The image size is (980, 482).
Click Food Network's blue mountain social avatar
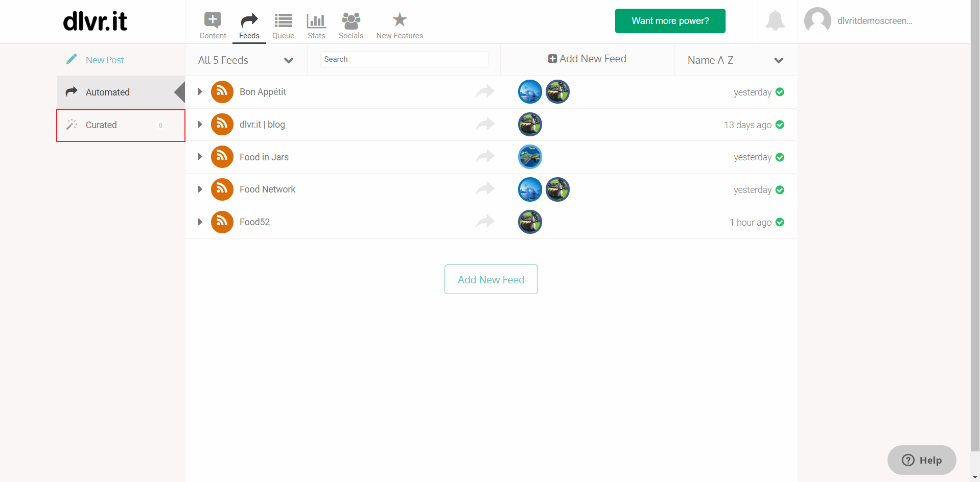[530, 189]
